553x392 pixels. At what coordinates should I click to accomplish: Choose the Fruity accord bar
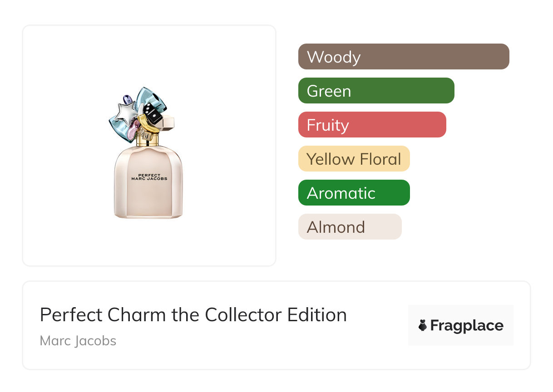click(x=372, y=125)
